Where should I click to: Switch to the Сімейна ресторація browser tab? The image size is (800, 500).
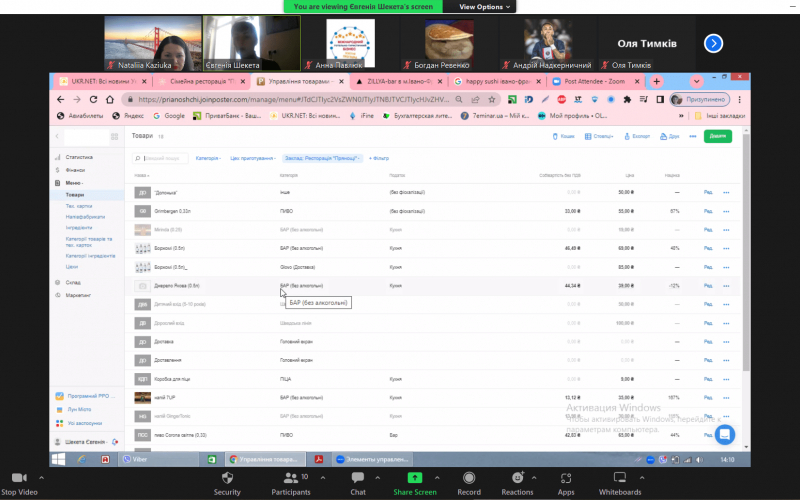click(x=202, y=81)
